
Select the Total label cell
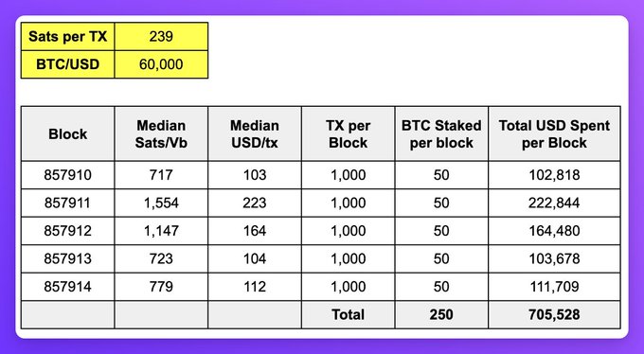(x=348, y=314)
